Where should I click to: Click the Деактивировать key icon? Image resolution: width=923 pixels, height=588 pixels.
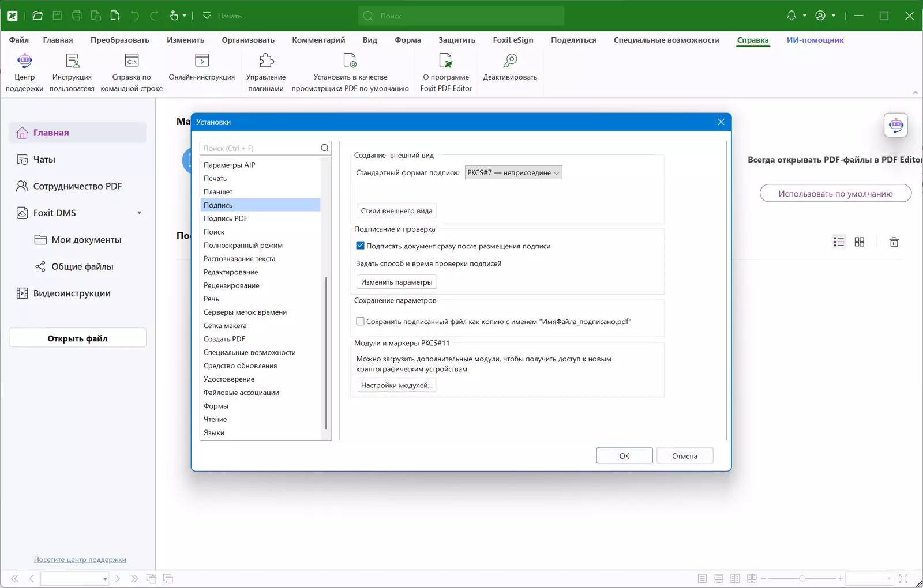(510, 61)
